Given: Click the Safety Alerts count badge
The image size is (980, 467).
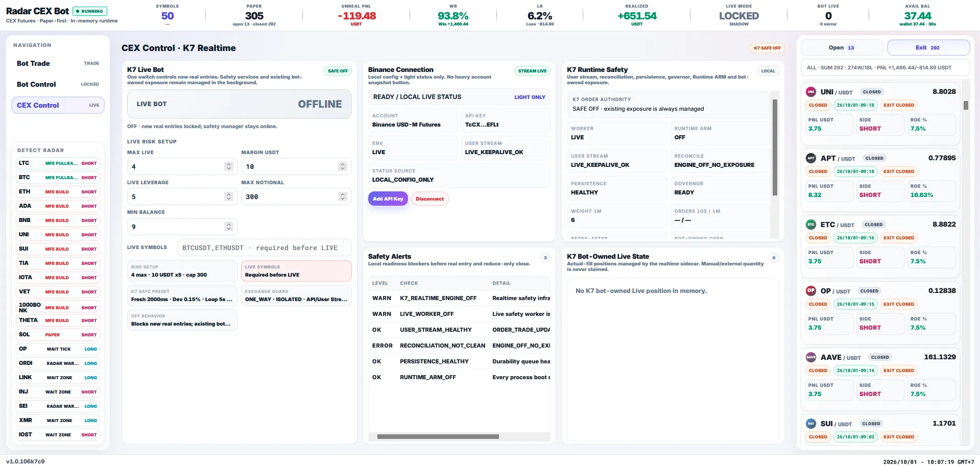Looking at the screenshot, I should (x=545, y=258).
